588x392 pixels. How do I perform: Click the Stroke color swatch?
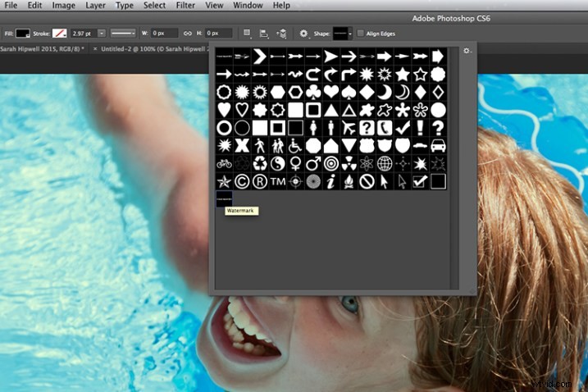[x=59, y=34]
